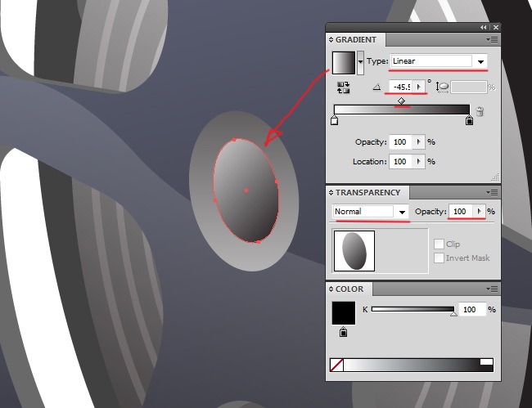Select the white gradient stop
This screenshot has width=532, height=408.
pos(334,120)
